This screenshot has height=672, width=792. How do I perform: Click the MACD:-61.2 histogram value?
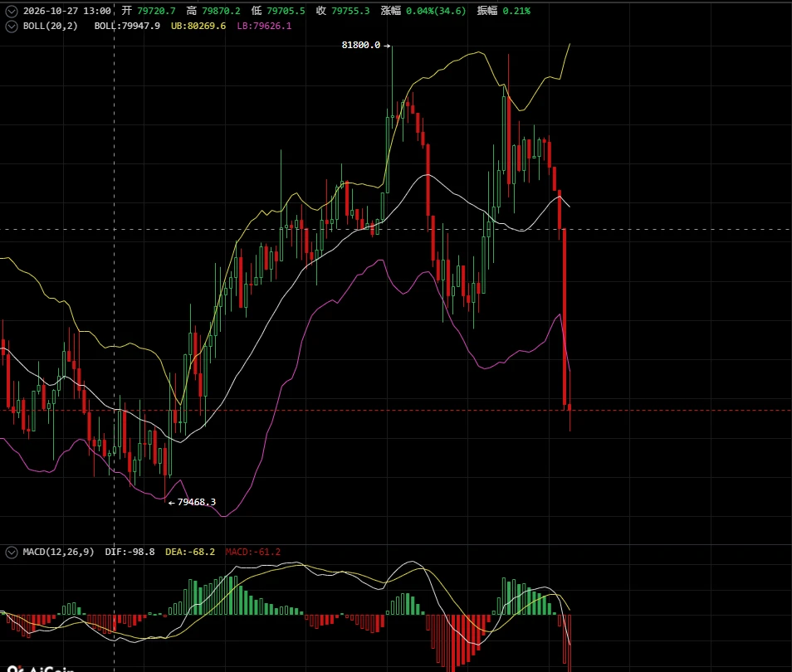pyautogui.click(x=252, y=552)
